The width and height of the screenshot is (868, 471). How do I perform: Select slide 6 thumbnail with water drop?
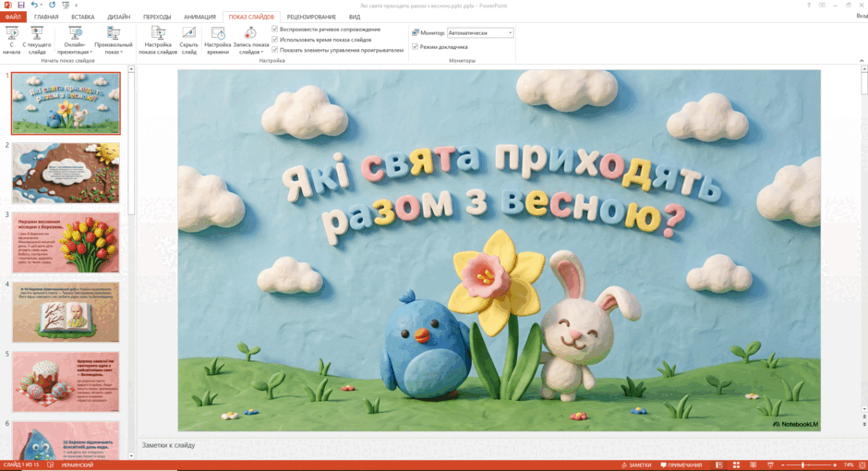[x=66, y=441]
